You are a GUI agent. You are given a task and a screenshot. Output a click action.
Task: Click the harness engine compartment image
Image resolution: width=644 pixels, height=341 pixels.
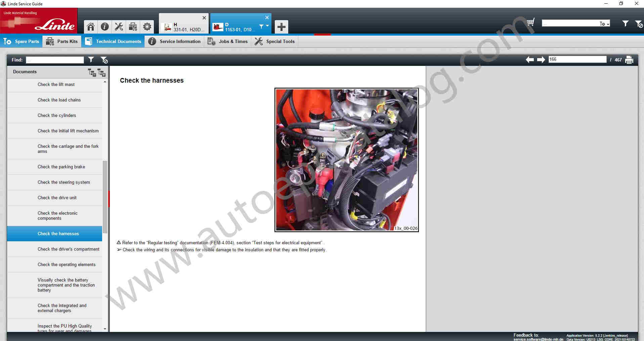(x=347, y=160)
